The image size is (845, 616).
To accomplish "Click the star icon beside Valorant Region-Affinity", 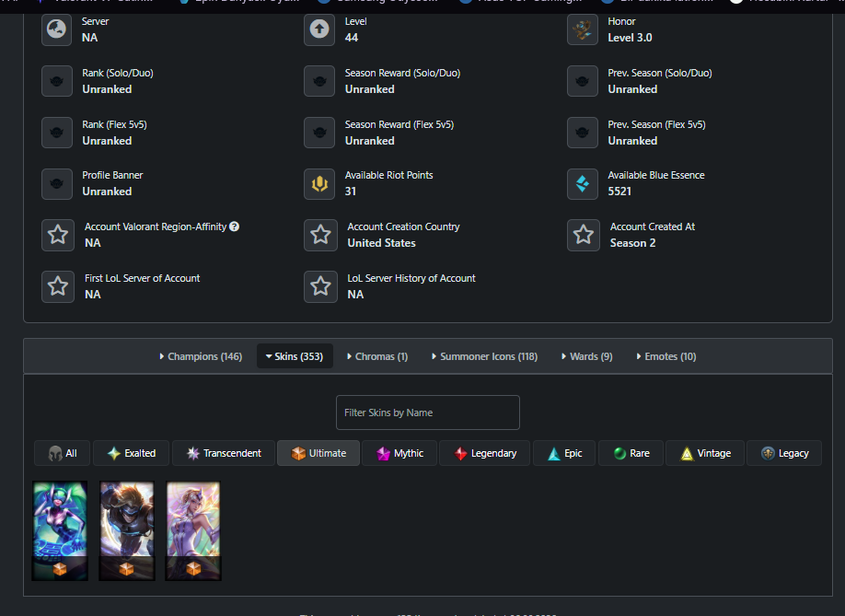I will (x=58, y=235).
